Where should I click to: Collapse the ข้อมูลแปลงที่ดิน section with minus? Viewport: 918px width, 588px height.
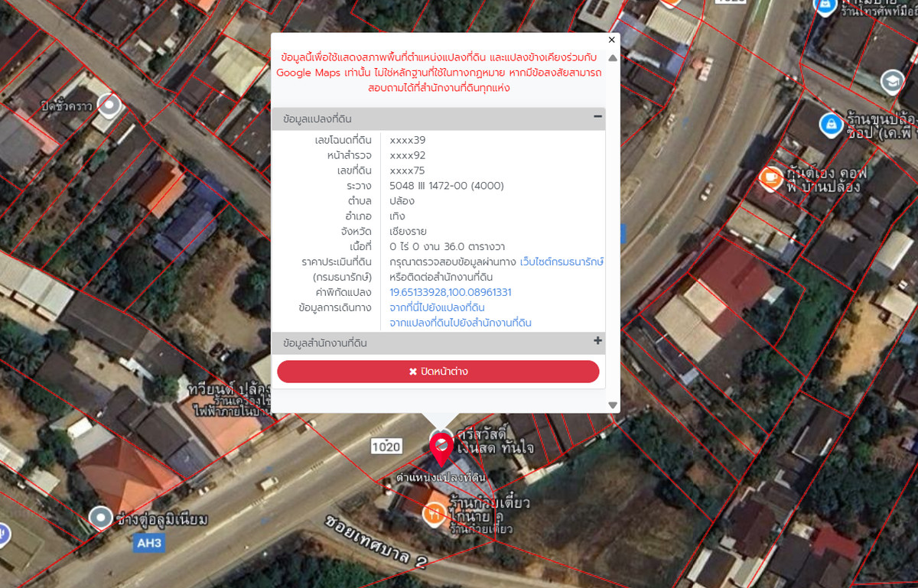[597, 117]
